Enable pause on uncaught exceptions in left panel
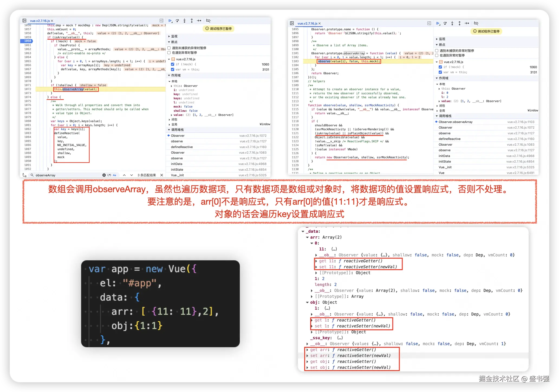The height and width of the screenshot is (392, 559). click(169, 48)
